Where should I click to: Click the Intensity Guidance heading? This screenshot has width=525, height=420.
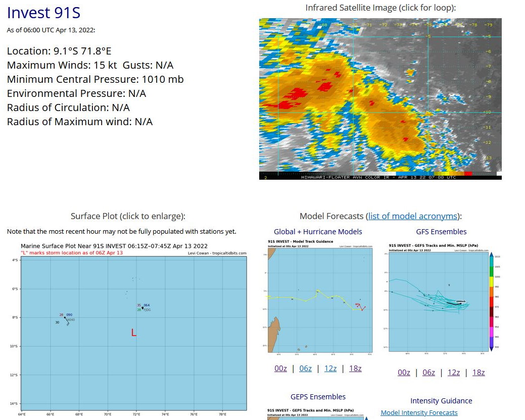(441, 401)
